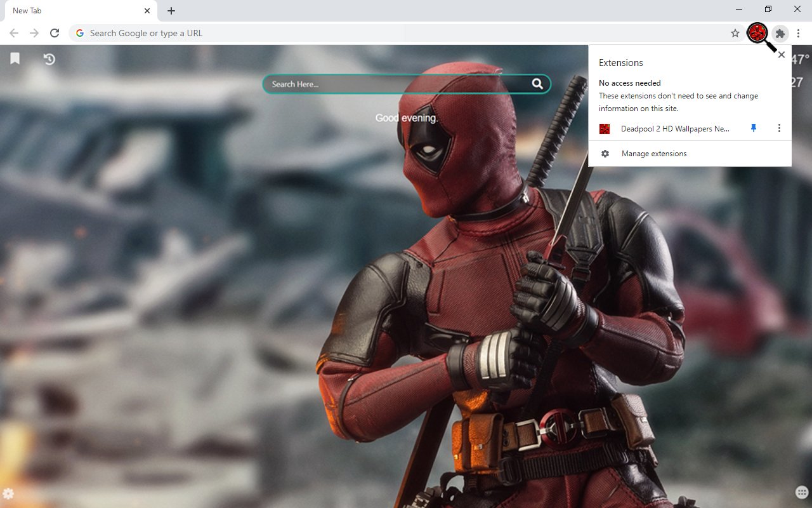Open more actions for Deadpool 2 HD Wallpapers

click(779, 128)
